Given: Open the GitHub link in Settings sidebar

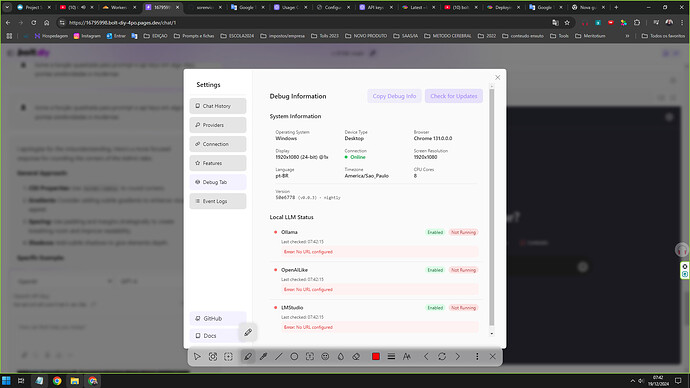Looking at the screenshot, I should pos(218,318).
